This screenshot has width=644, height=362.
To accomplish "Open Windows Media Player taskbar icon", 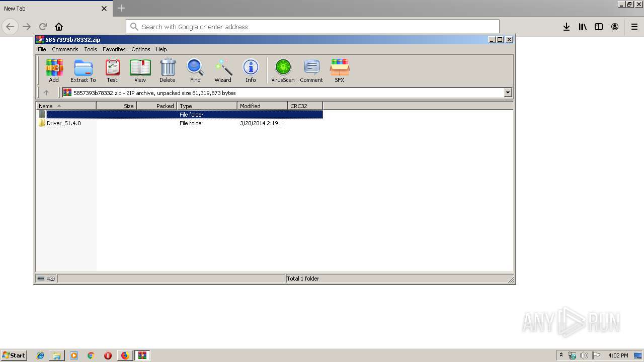I will [74, 355].
